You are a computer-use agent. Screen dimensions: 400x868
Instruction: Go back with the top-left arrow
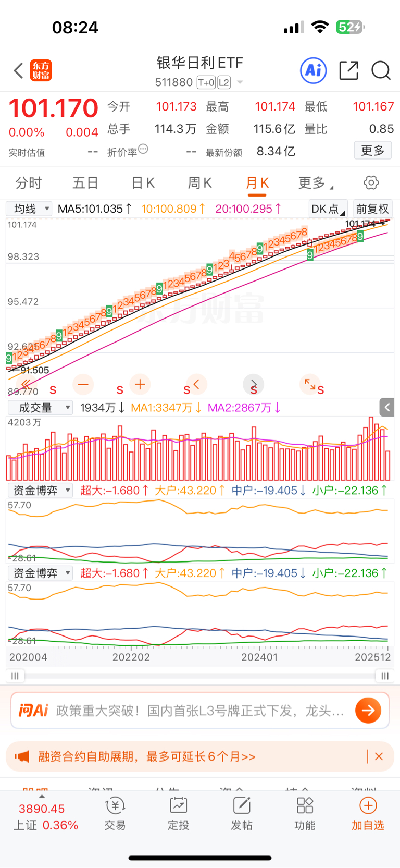point(18,70)
